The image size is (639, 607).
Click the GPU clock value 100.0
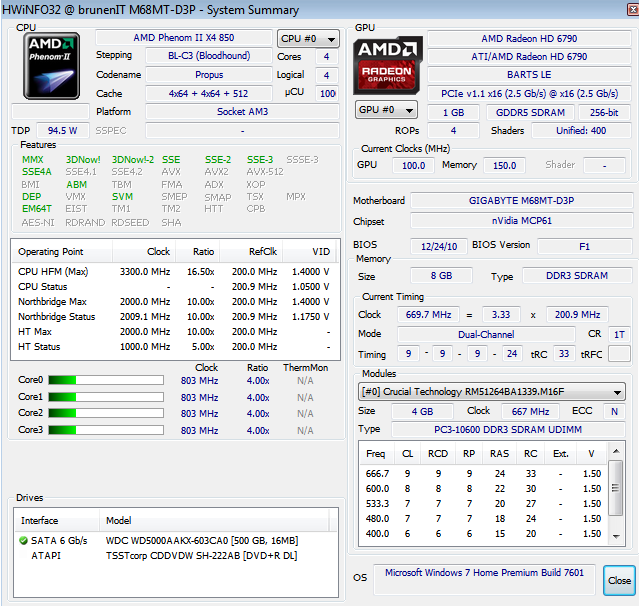click(x=413, y=166)
